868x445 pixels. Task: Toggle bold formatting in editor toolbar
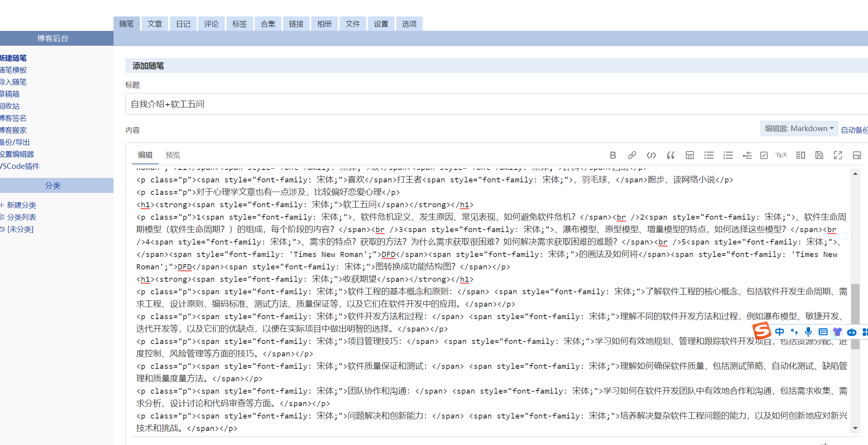[x=612, y=155]
